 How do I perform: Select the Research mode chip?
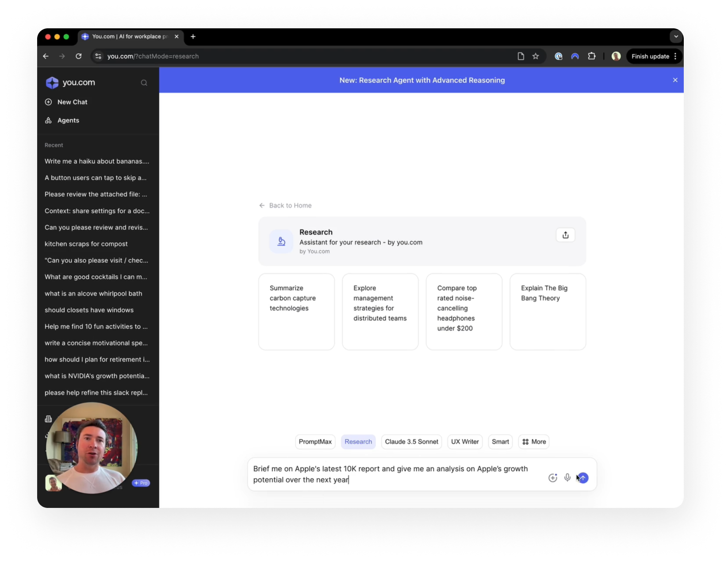click(x=358, y=442)
